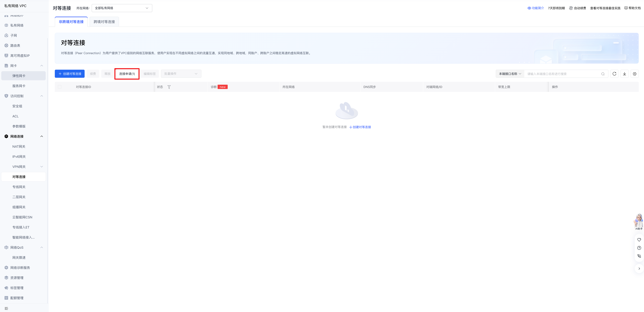Open the 批量操作 dropdown
This screenshot has width=644, height=312.
tap(181, 74)
